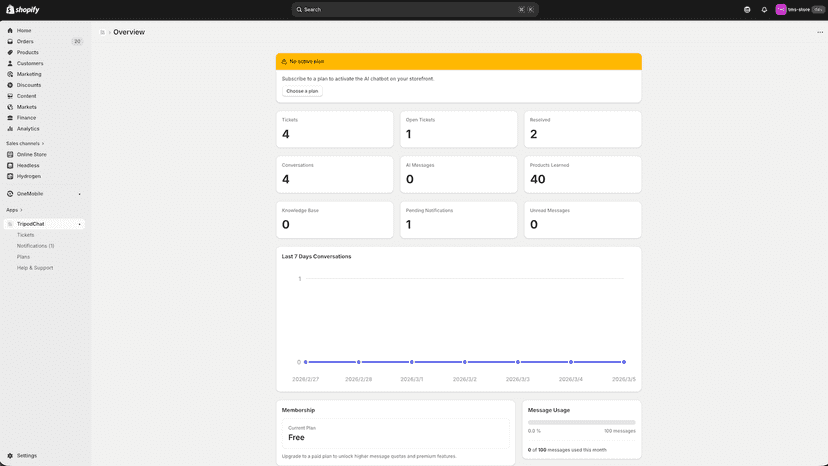The width and height of the screenshot is (828, 466).
Task: Open Settings at the sidebar bottom
Action: (x=26, y=455)
